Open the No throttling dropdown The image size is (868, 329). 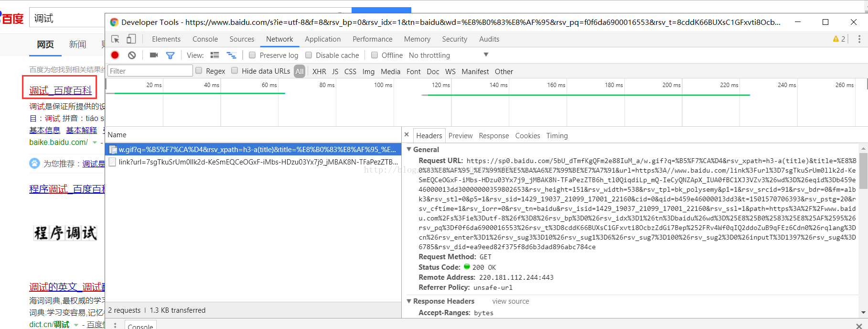click(449, 55)
